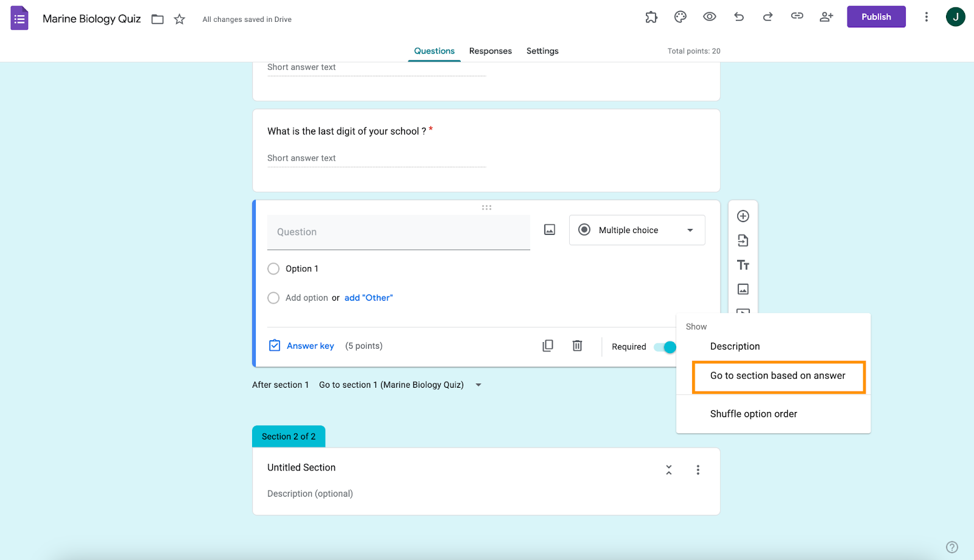This screenshot has height=560, width=974.
Task: Select the last digit of school question
Action: click(x=486, y=150)
